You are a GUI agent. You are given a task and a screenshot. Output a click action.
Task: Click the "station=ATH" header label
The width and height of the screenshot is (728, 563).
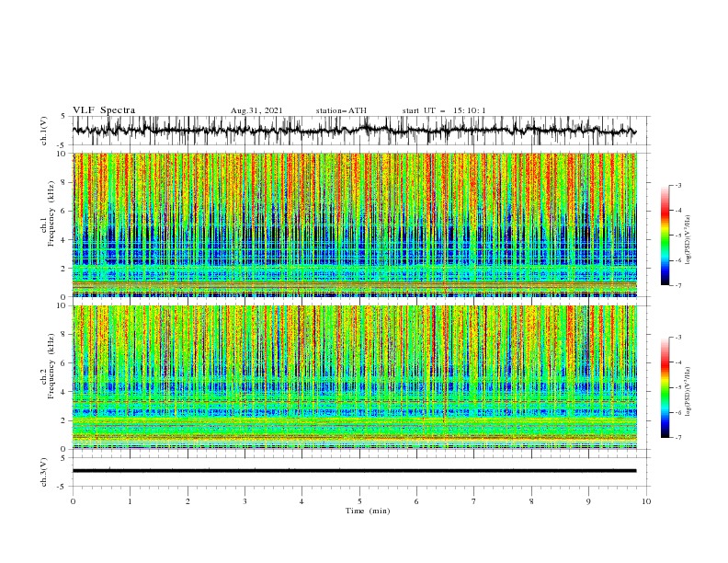click(341, 110)
